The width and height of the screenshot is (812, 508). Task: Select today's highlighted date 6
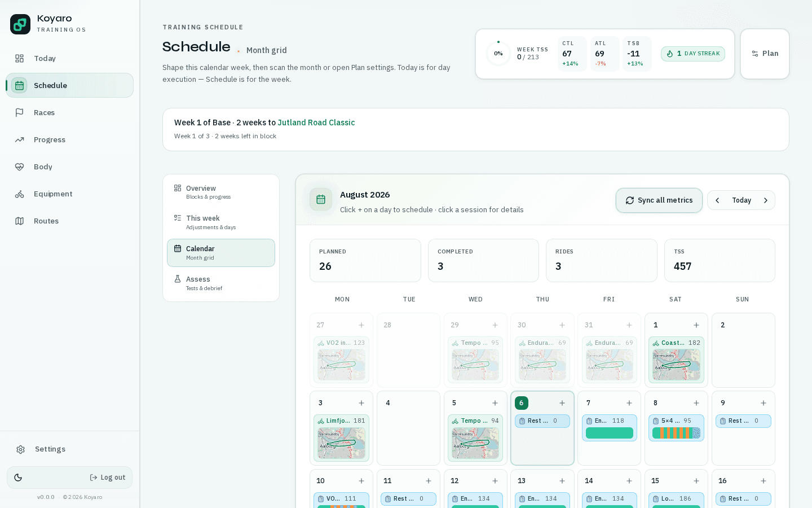[x=522, y=403]
